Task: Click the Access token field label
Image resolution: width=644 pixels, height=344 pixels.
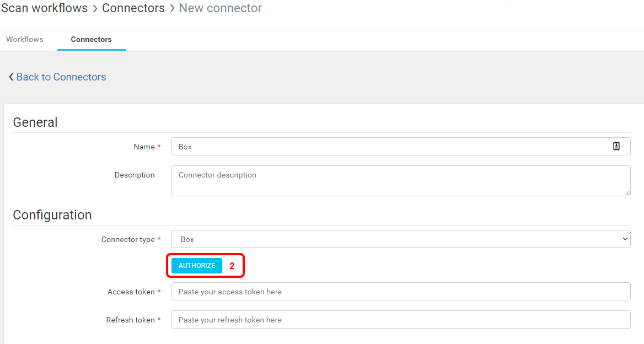Action: point(131,292)
